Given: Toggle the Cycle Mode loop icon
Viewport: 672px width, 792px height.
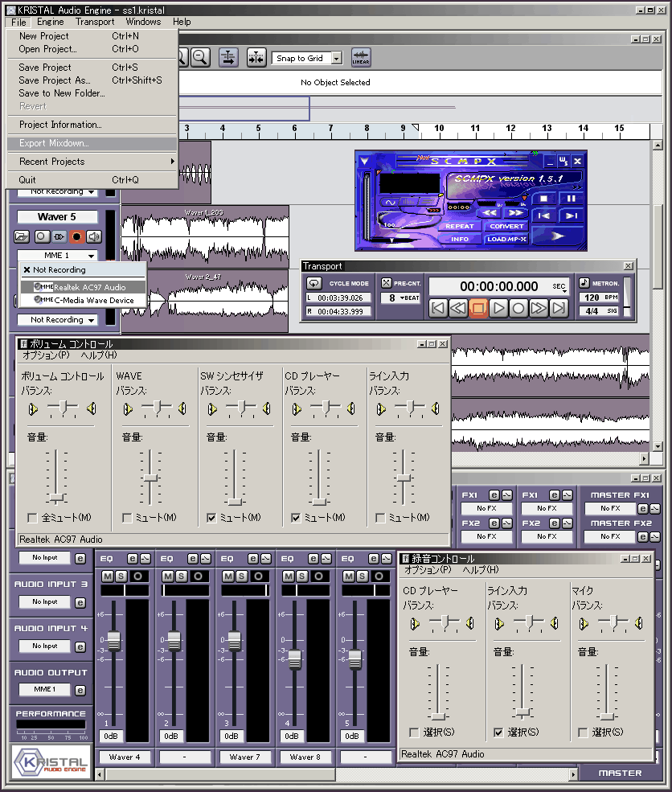Looking at the screenshot, I should pyautogui.click(x=314, y=283).
